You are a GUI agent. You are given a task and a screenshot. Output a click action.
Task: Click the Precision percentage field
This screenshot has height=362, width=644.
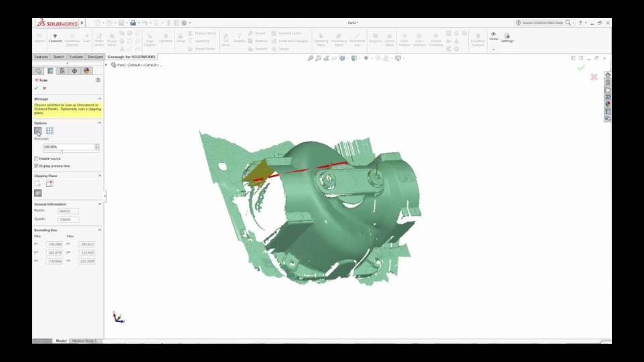coord(68,147)
